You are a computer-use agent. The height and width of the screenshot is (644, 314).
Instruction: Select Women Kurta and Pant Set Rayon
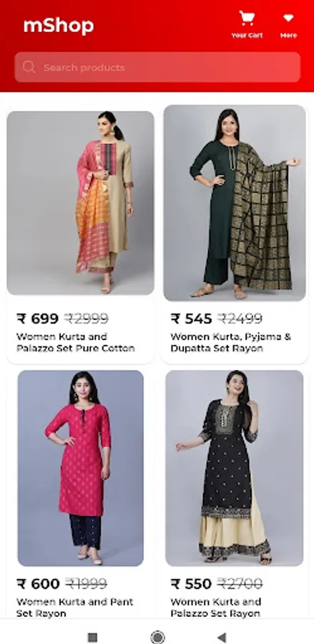(74, 608)
